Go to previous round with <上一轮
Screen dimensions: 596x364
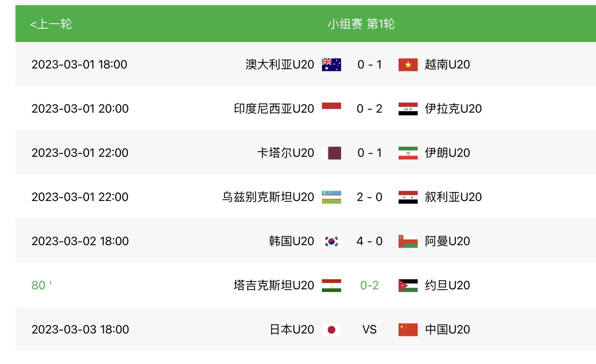[51, 24]
